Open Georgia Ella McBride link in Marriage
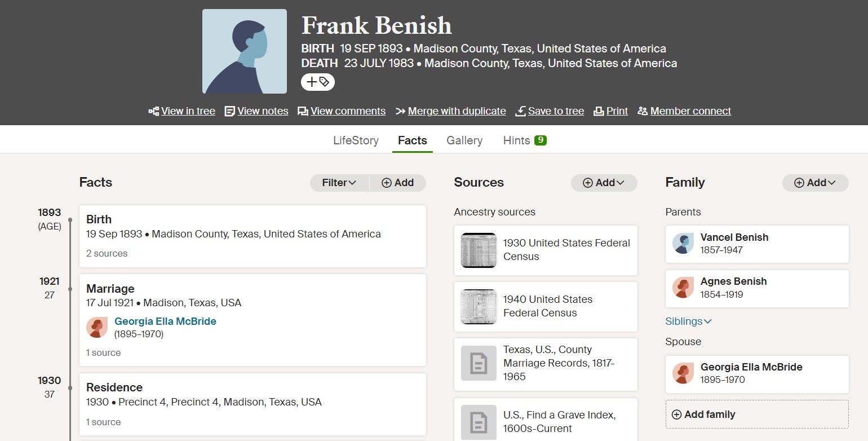 [165, 321]
